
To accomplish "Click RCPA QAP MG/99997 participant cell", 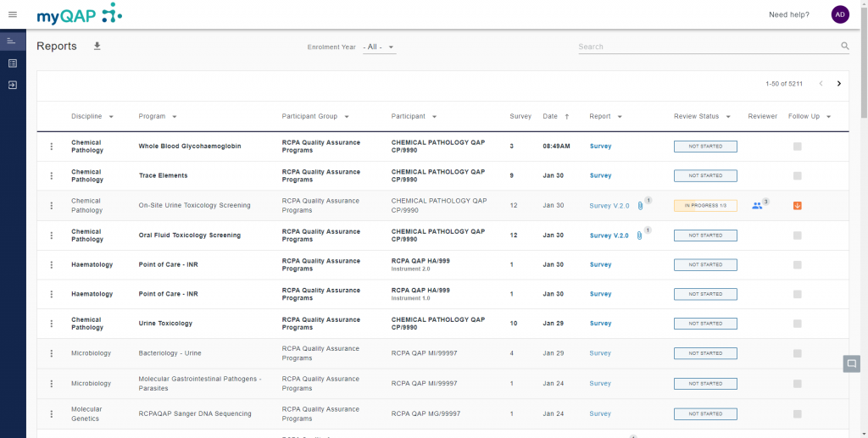I will click(426, 413).
